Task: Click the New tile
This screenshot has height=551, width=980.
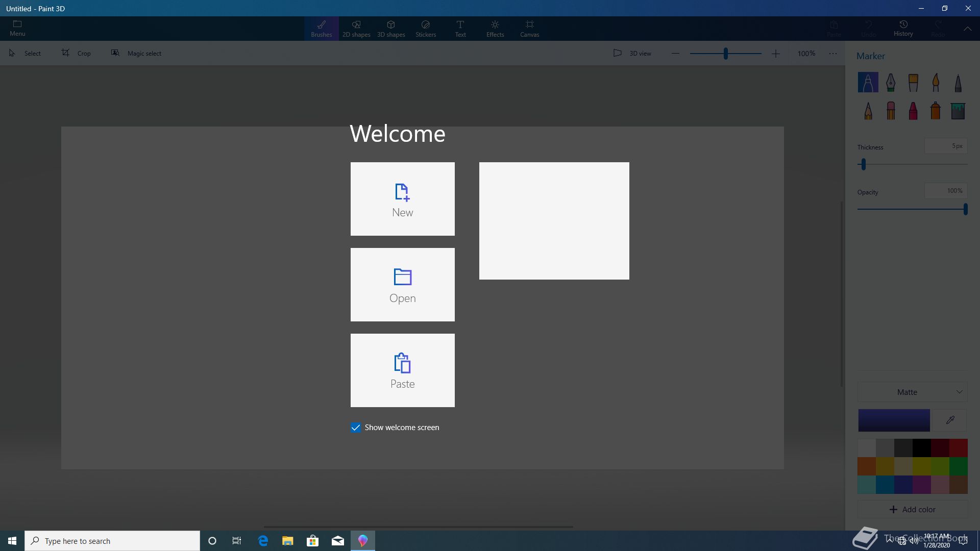Action: [x=403, y=199]
